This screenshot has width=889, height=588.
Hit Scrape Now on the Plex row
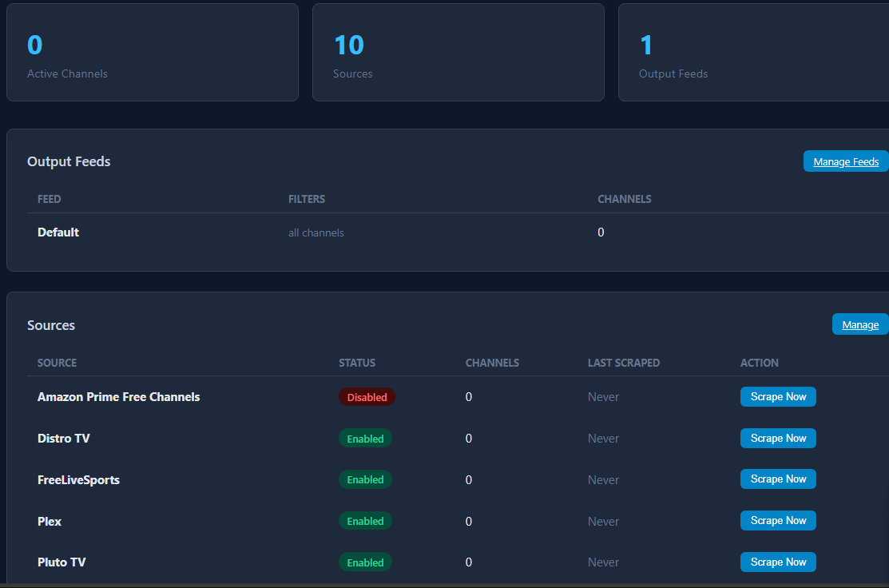click(778, 521)
